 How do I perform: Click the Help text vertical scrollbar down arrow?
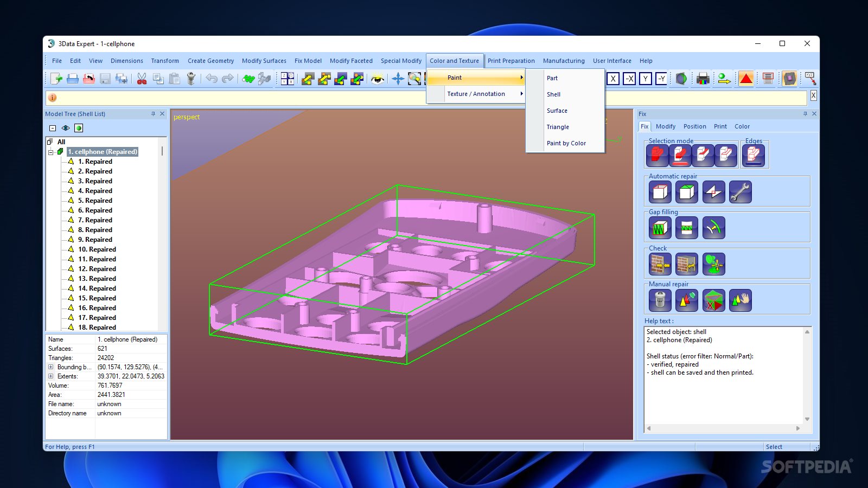tap(807, 419)
